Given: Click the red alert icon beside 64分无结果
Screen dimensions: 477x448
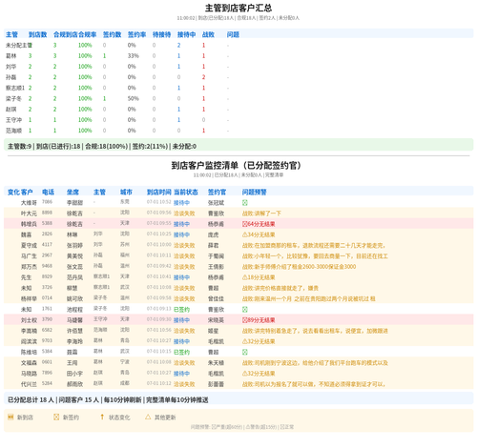Looking at the screenshot, I should click(244, 224).
